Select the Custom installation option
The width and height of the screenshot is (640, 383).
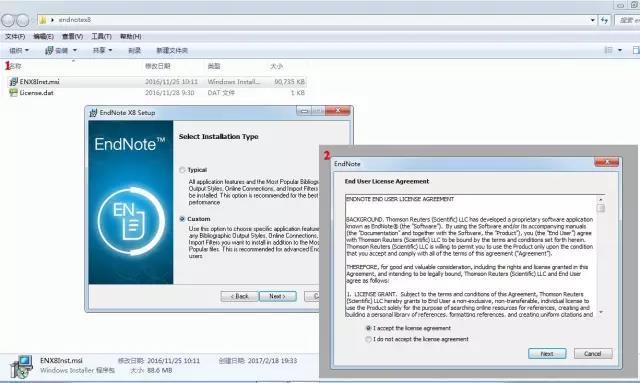[x=182, y=219]
